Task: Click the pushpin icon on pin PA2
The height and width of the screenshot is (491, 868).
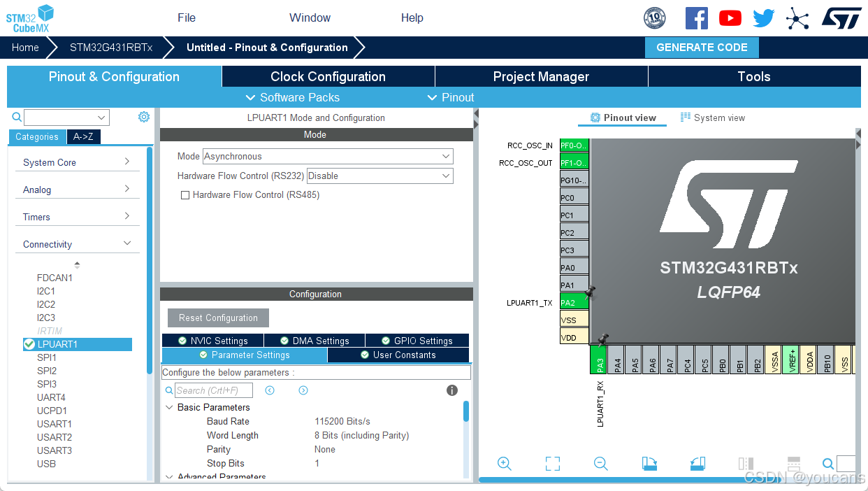Action: coord(591,291)
